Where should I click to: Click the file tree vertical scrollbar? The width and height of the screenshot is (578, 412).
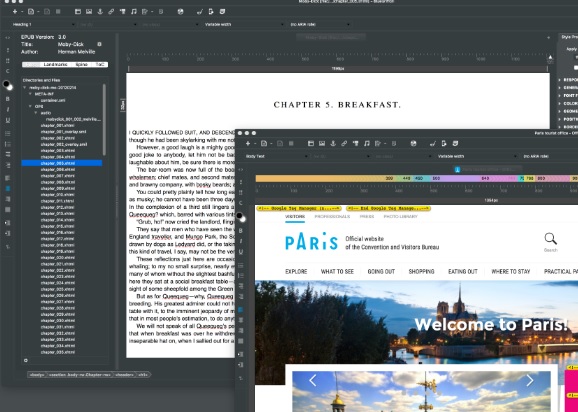click(x=104, y=120)
